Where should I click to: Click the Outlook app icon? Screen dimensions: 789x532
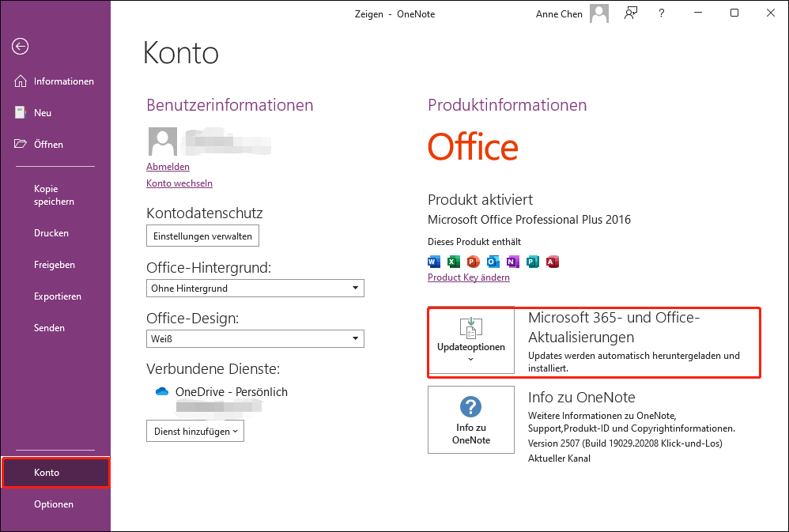493,262
